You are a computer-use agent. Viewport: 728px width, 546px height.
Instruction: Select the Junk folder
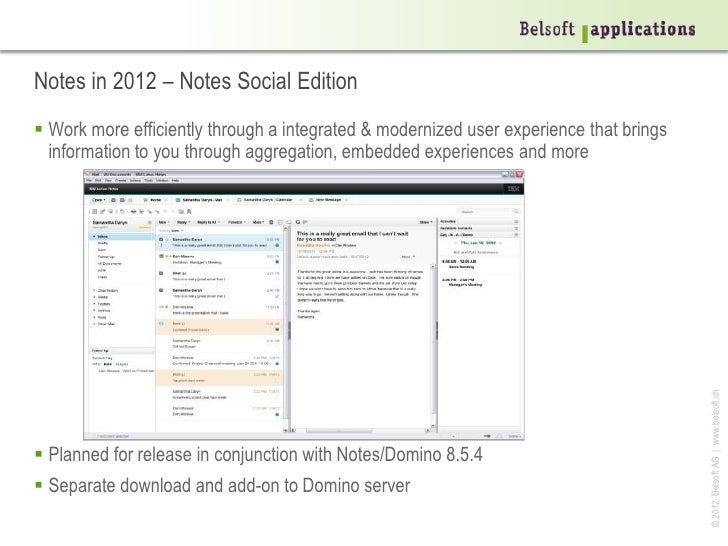coord(102,270)
